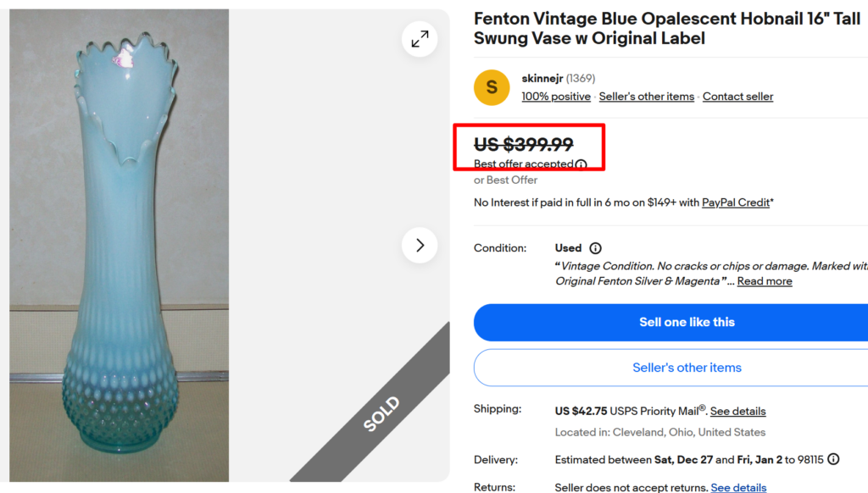Click the crossed-out US $399.99 price
Screen dimensions: 868x493
[524, 145]
